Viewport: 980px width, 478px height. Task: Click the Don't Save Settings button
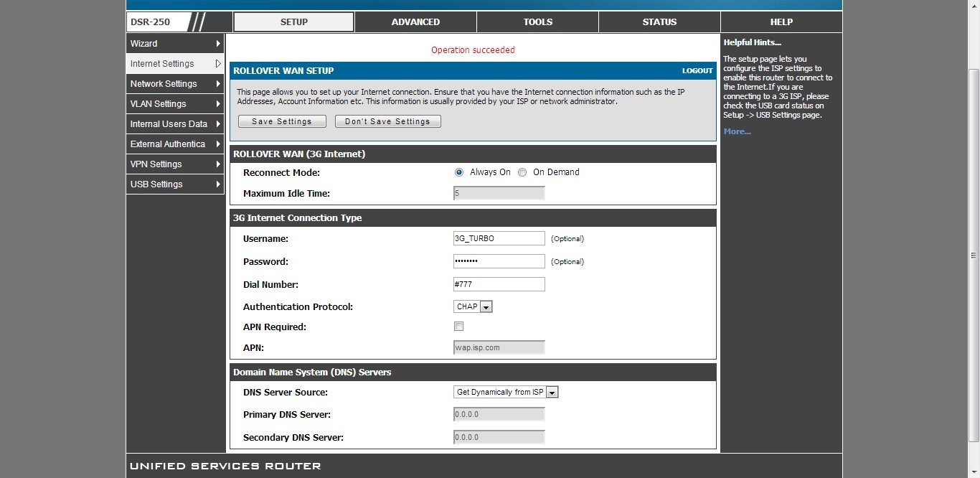387,122
